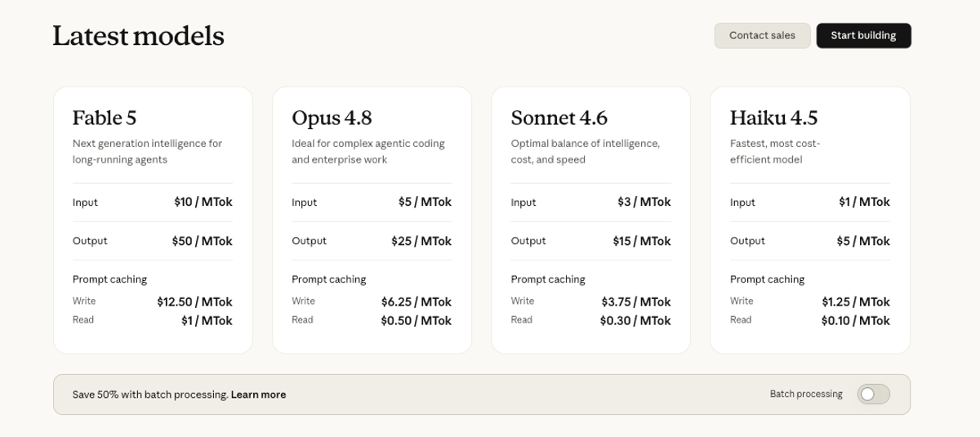
Task: Select the Latest models heading
Action: point(138,36)
